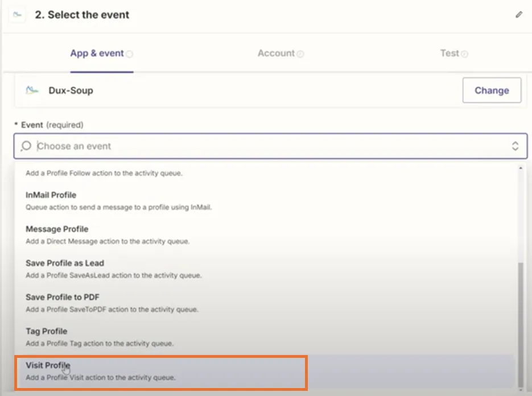Click 'Add a Profile SaveToPDF action' description

point(112,310)
